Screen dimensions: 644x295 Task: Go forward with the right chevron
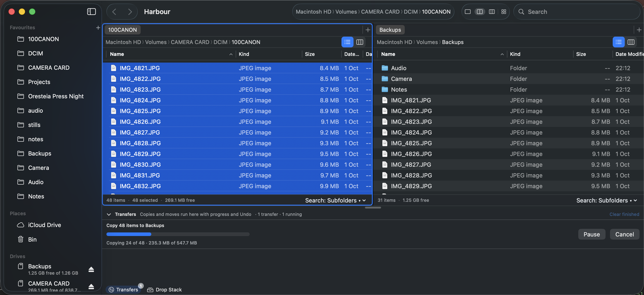[130, 12]
